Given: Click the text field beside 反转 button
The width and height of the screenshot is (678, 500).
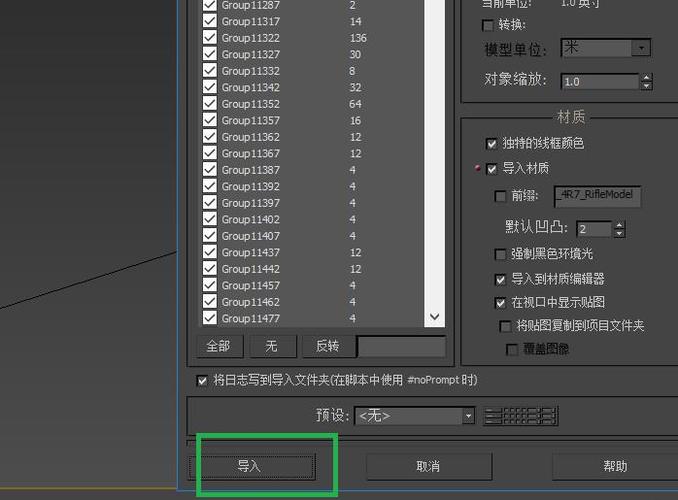Looking at the screenshot, I should pyautogui.click(x=402, y=346).
